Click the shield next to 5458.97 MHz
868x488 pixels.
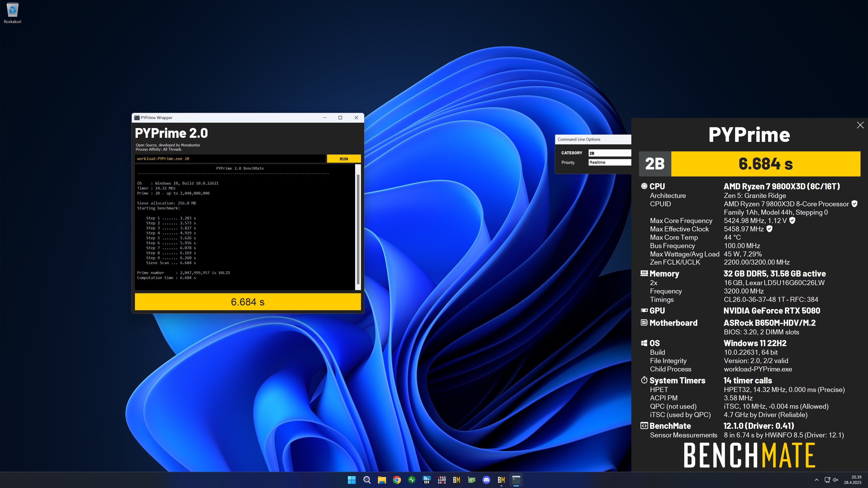pos(769,229)
